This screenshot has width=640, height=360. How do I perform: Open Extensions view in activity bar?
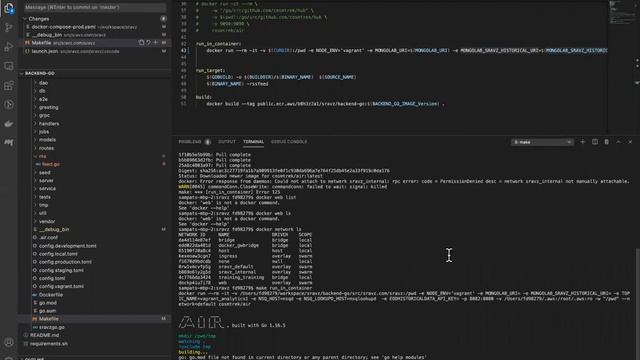[9, 85]
